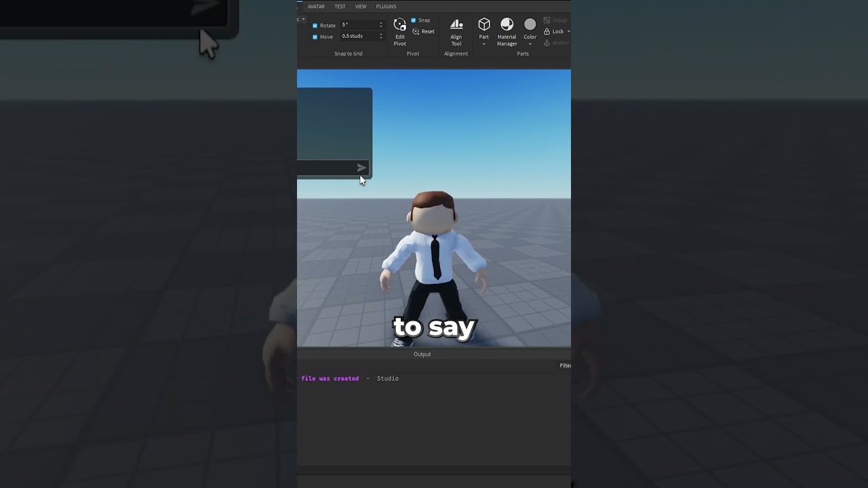The image size is (868, 488).
Task: Activate the Edit Pivot tool
Action: [x=400, y=32]
